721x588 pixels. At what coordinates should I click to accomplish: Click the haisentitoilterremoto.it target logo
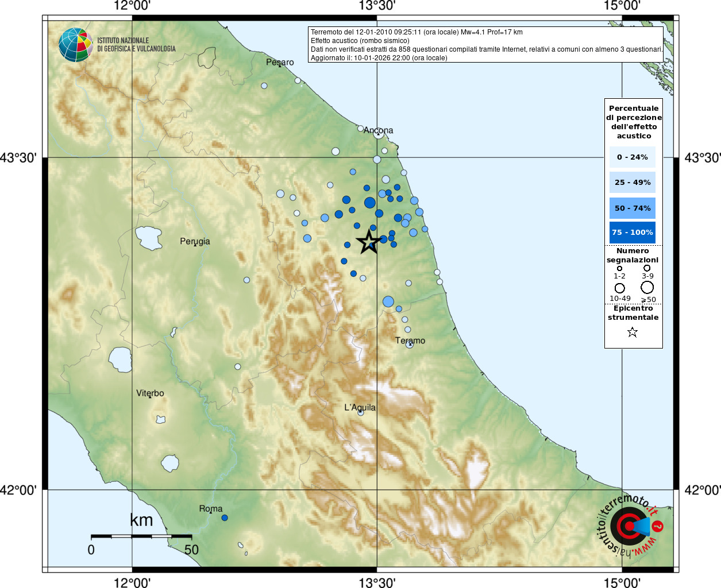(631, 525)
